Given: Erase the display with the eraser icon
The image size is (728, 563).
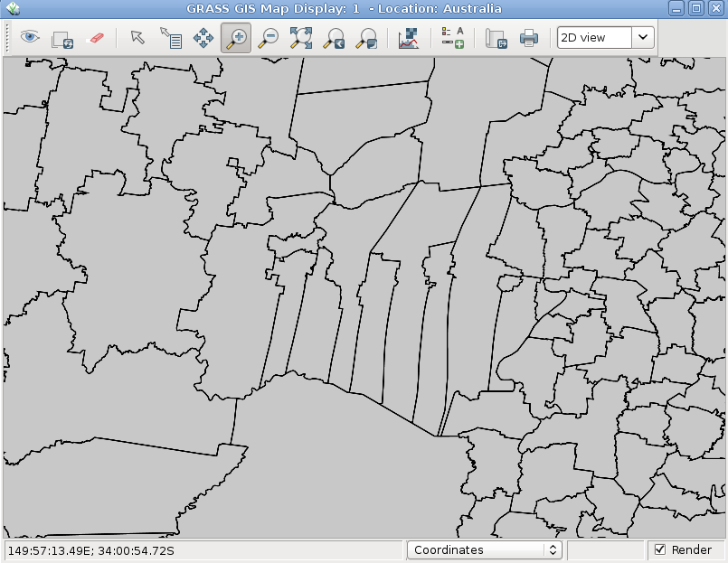Looking at the screenshot, I should (95, 38).
